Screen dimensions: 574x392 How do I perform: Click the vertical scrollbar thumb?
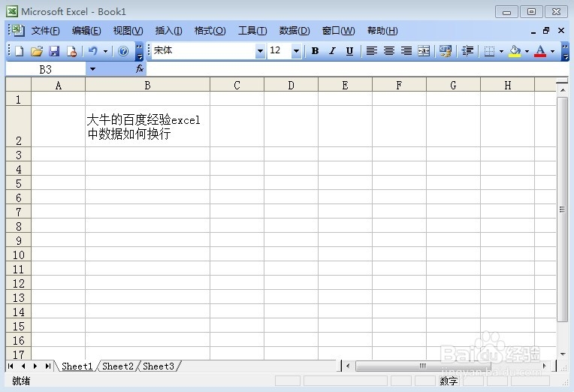pyautogui.click(x=562, y=210)
